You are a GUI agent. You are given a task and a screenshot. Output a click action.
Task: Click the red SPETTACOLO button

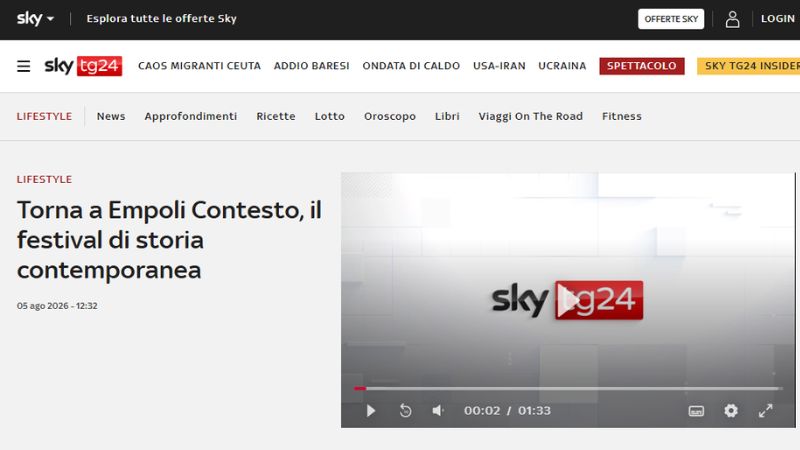pos(642,66)
